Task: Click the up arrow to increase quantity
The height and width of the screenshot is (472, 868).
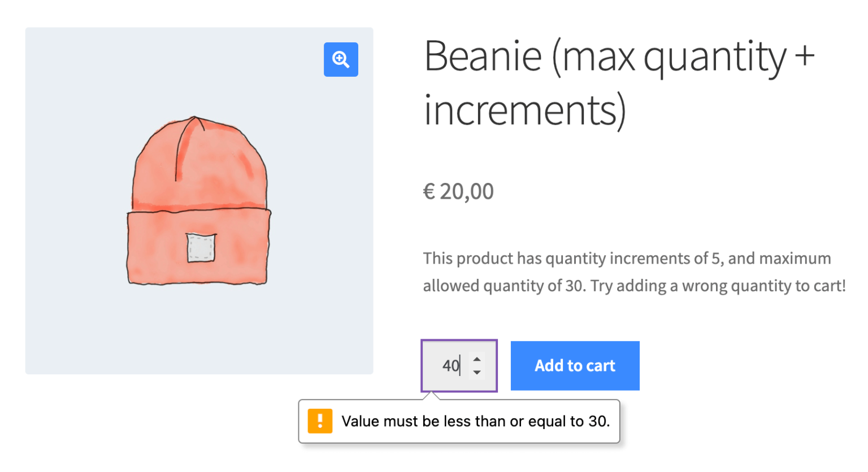Action: [478, 360]
